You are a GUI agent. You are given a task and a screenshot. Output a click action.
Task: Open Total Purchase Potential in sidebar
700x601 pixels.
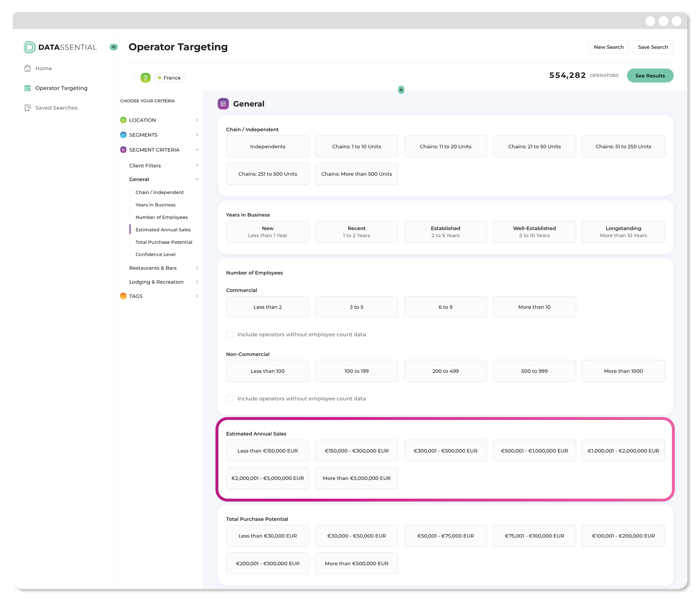(163, 242)
